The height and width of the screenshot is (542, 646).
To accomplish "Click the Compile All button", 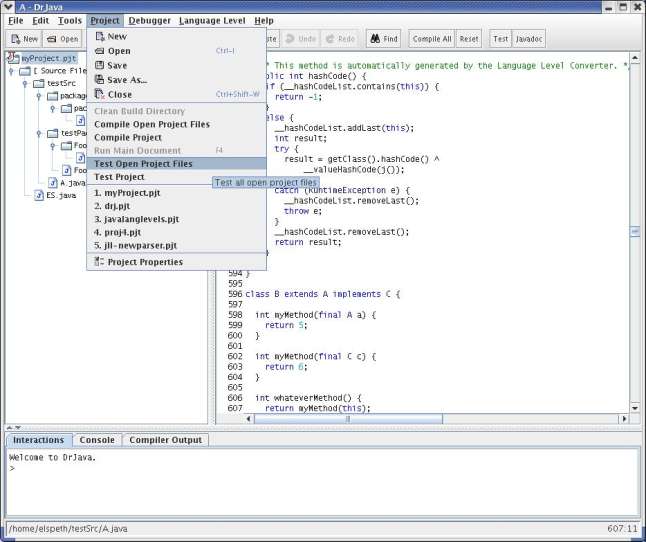I will (432, 39).
